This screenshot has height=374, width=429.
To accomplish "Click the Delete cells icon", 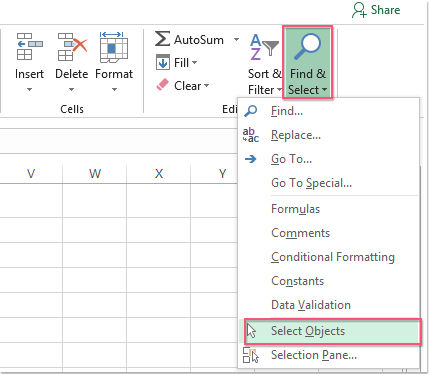I will coord(72,46).
